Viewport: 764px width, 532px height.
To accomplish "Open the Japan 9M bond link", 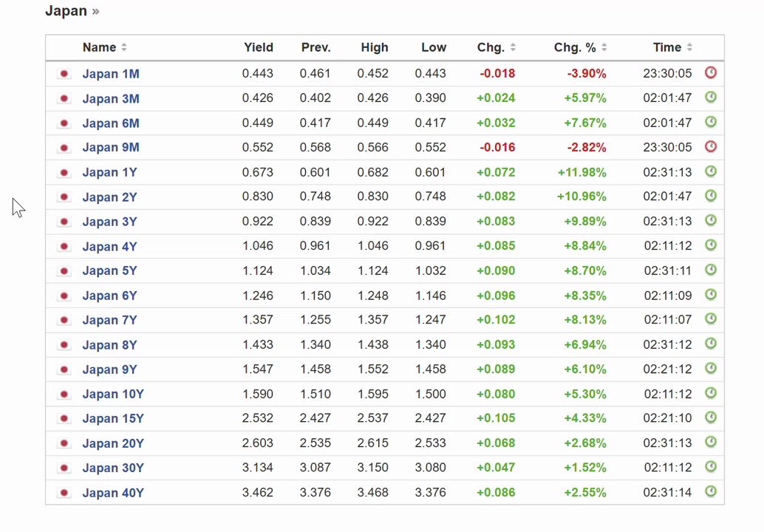I will click(x=111, y=148).
